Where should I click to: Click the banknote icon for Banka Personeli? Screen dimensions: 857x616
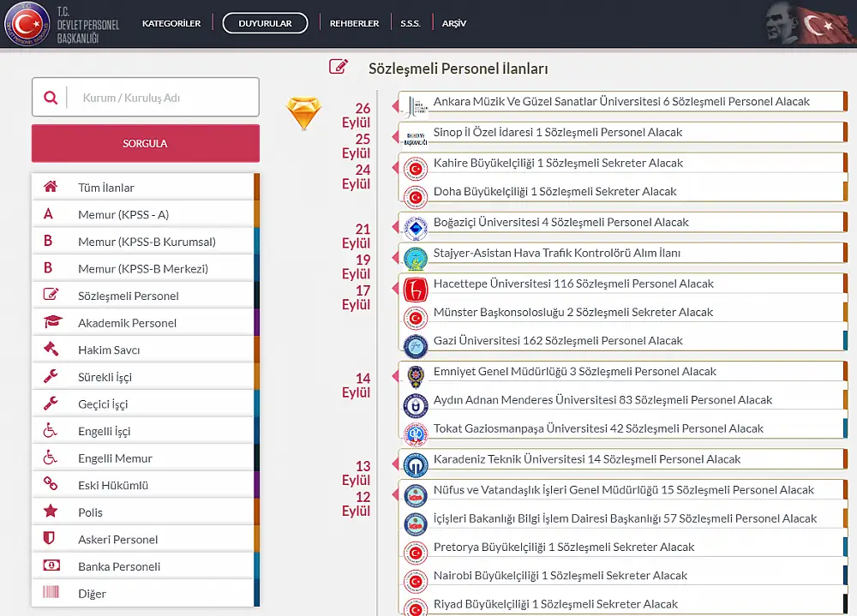pos(51,565)
